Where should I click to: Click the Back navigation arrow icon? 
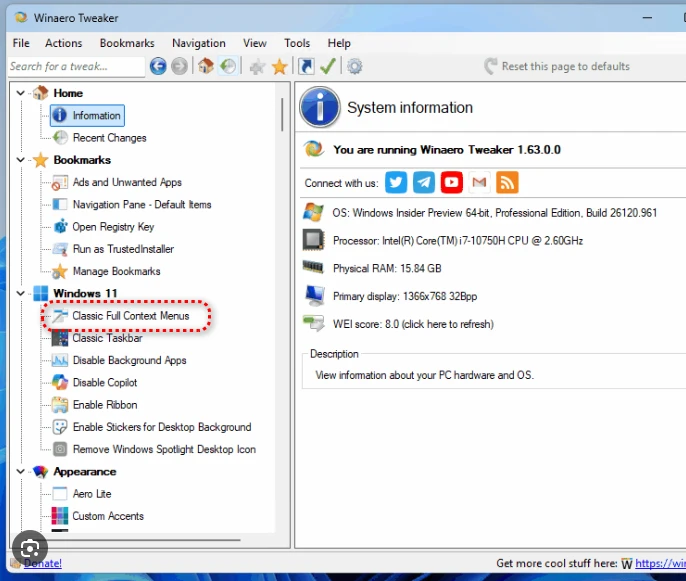pos(158,66)
